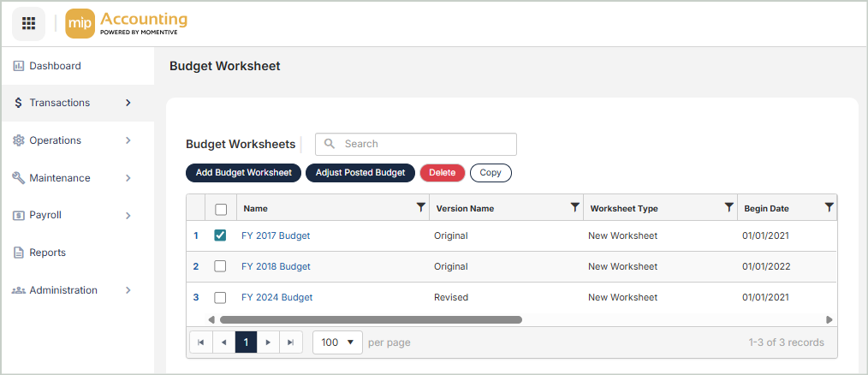Image resolution: width=868 pixels, height=375 pixels.
Task: Open the 100 per page dropdown
Action: click(x=337, y=342)
